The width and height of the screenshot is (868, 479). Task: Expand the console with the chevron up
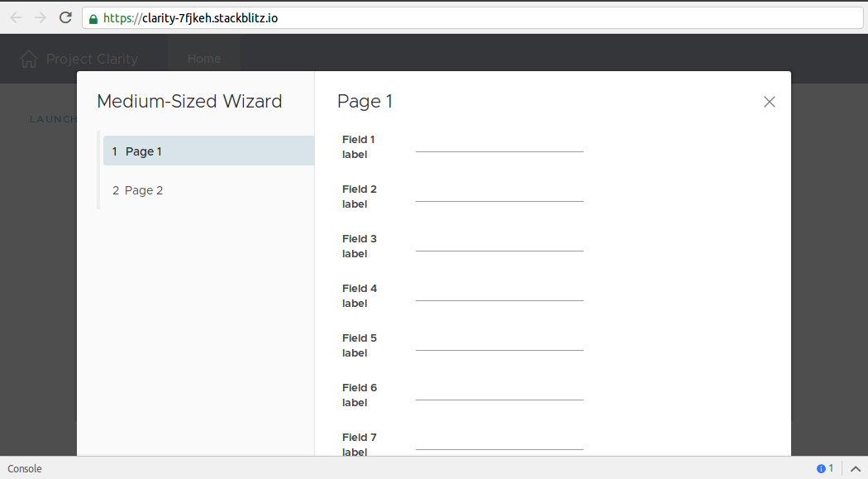[856, 469]
